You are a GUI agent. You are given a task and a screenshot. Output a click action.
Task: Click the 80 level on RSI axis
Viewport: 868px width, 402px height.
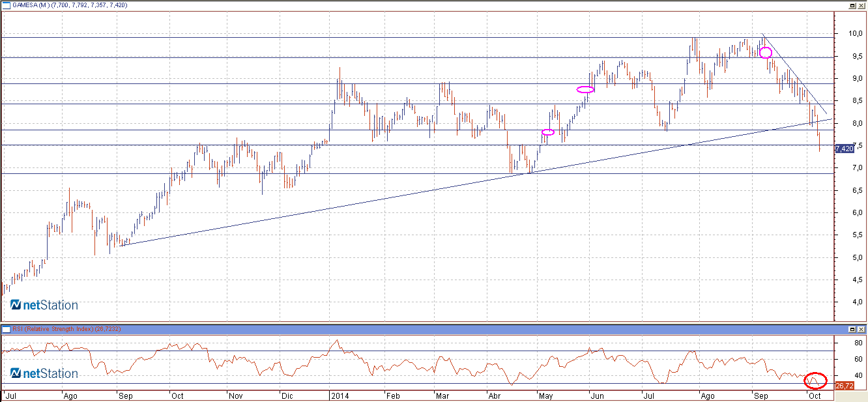(860, 343)
